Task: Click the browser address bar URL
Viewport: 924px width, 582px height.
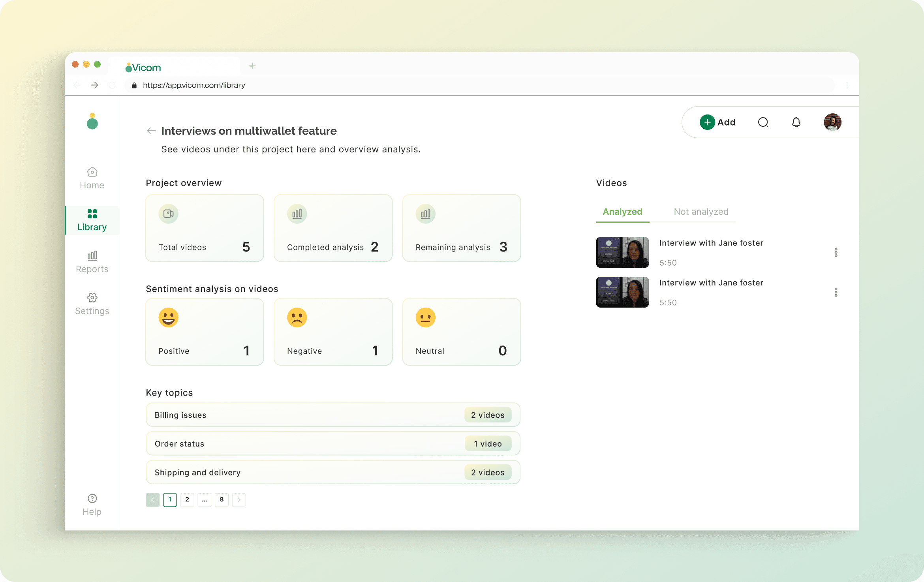Action: pos(194,85)
